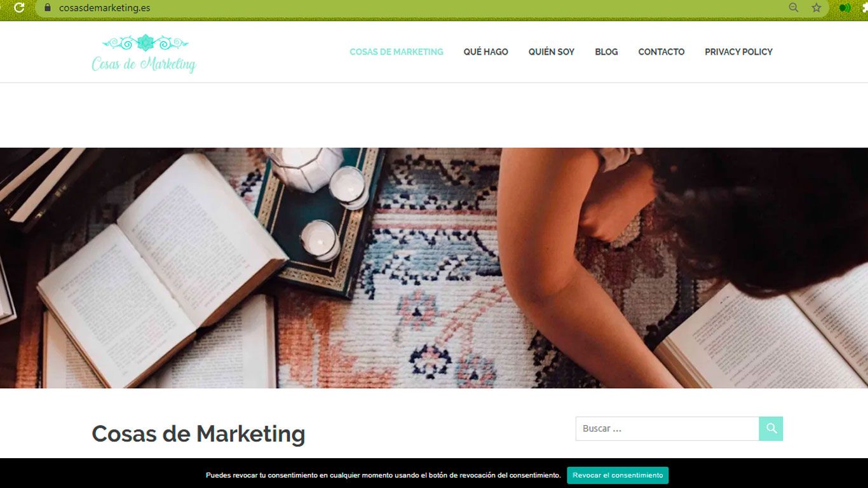868x488 pixels.
Task: Click the padlock site security icon
Action: (x=47, y=8)
